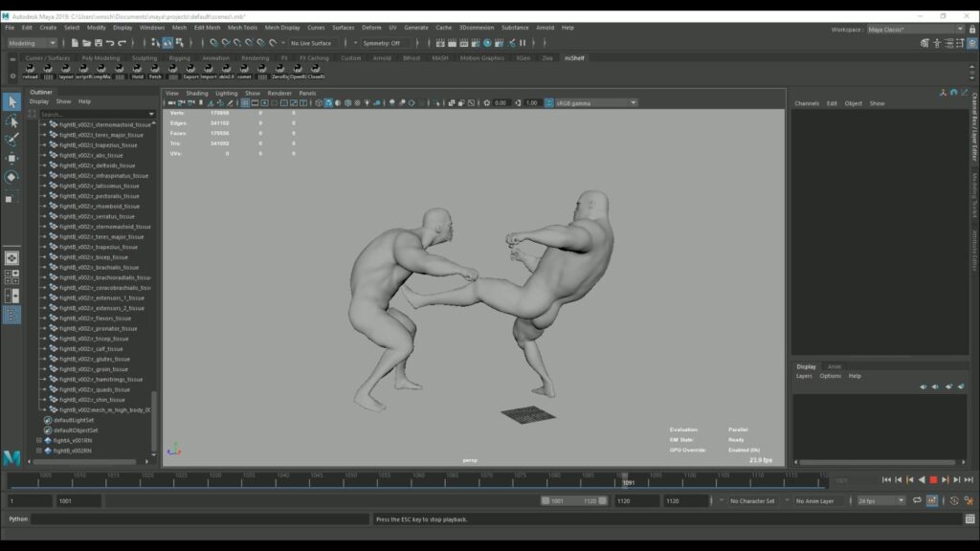980x551 pixels.
Task: Expand the fightB_v002RN node
Action: point(38,451)
